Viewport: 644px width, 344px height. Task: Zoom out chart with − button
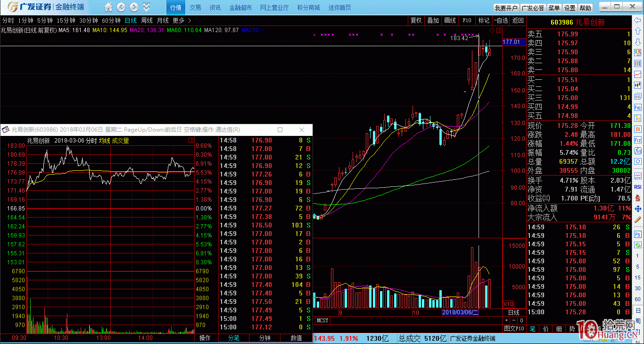(x=514, y=320)
